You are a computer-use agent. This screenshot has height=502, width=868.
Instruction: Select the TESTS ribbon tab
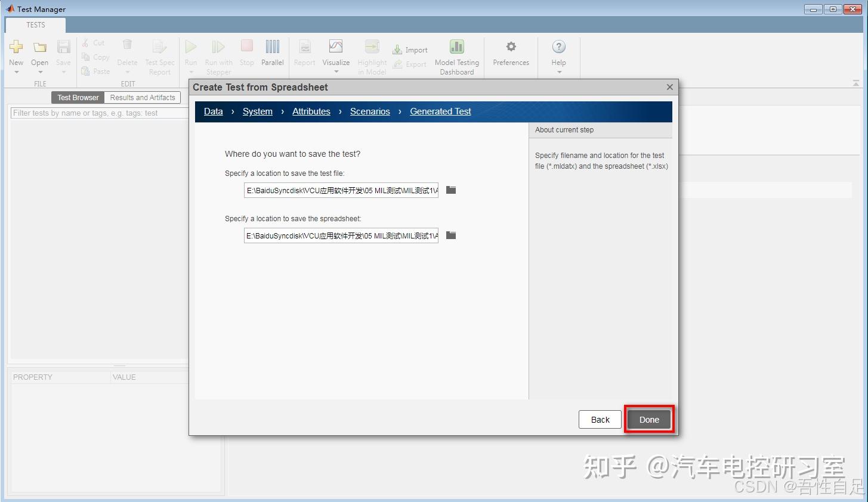[35, 25]
